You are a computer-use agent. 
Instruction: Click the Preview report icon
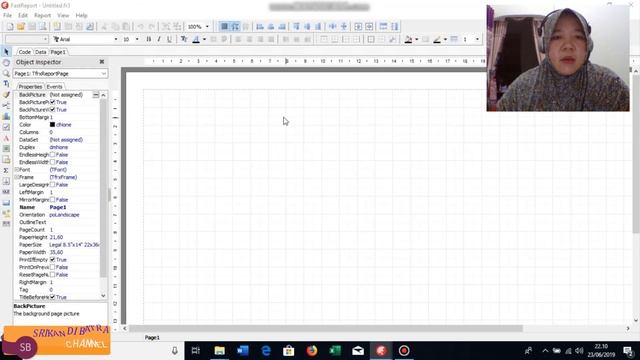[x=43, y=27]
